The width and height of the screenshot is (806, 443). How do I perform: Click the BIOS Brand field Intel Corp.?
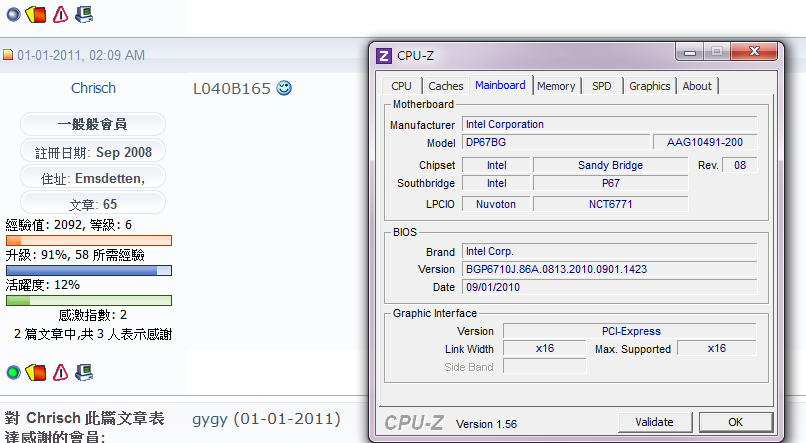pos(610,251)
